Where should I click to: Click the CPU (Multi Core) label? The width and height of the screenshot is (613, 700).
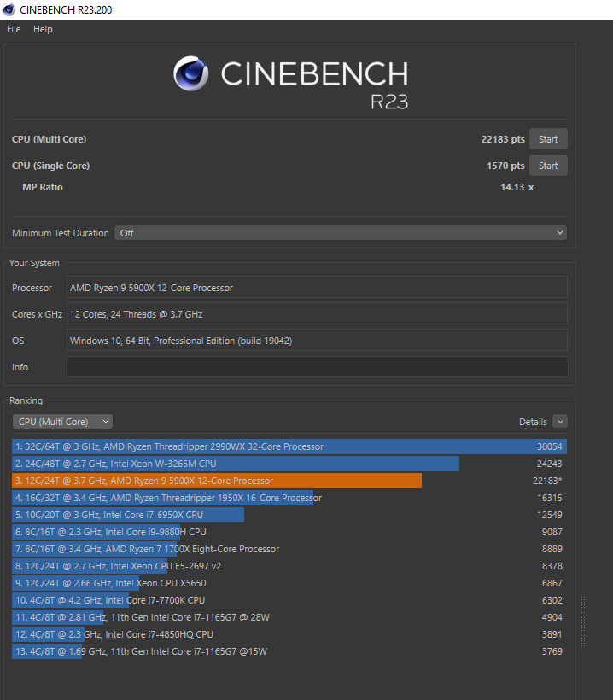(50, 139)
